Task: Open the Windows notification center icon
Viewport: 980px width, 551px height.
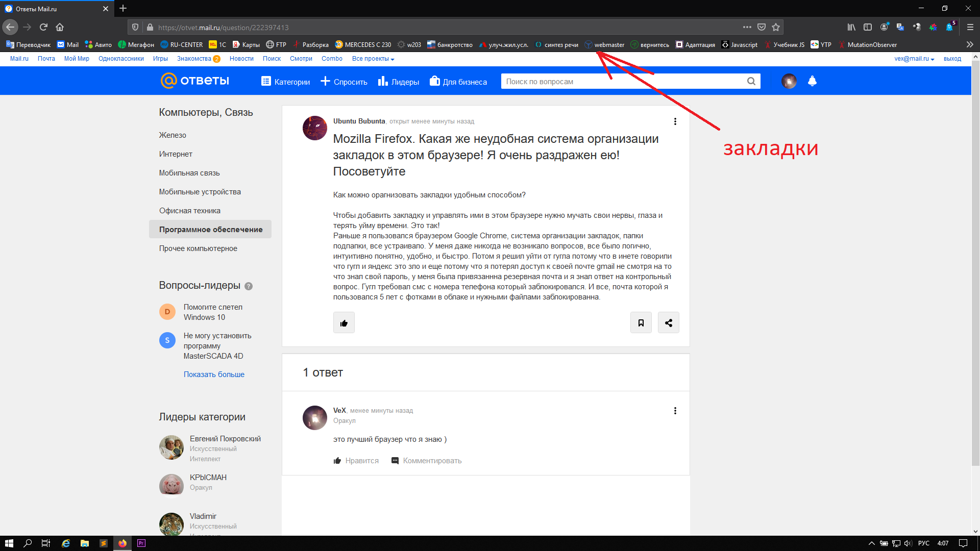Action: click(x=963, y=543)
